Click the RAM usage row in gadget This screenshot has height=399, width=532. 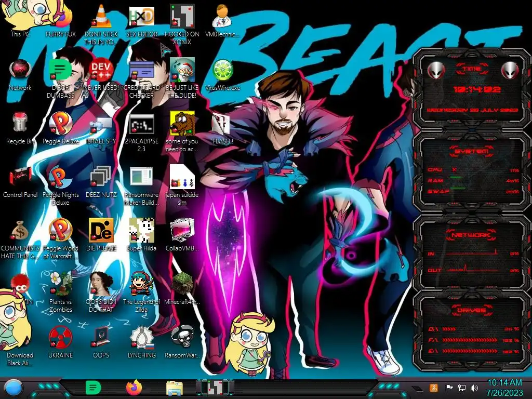coord(473,180)
